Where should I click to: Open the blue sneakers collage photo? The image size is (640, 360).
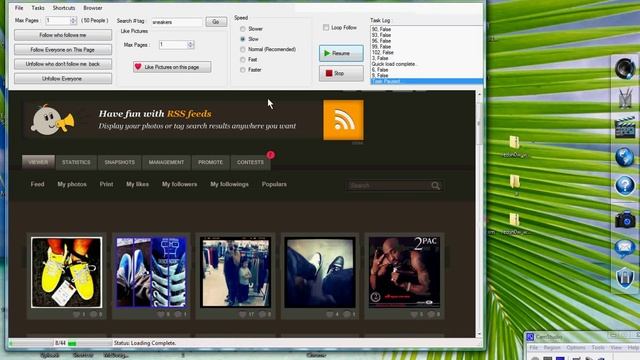pos(151,272)
